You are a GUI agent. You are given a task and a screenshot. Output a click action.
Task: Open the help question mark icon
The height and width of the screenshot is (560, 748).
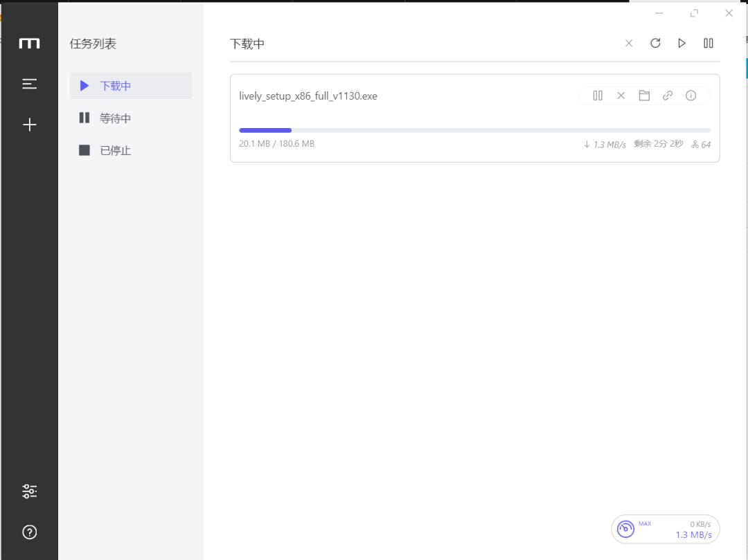coord(29,532)
